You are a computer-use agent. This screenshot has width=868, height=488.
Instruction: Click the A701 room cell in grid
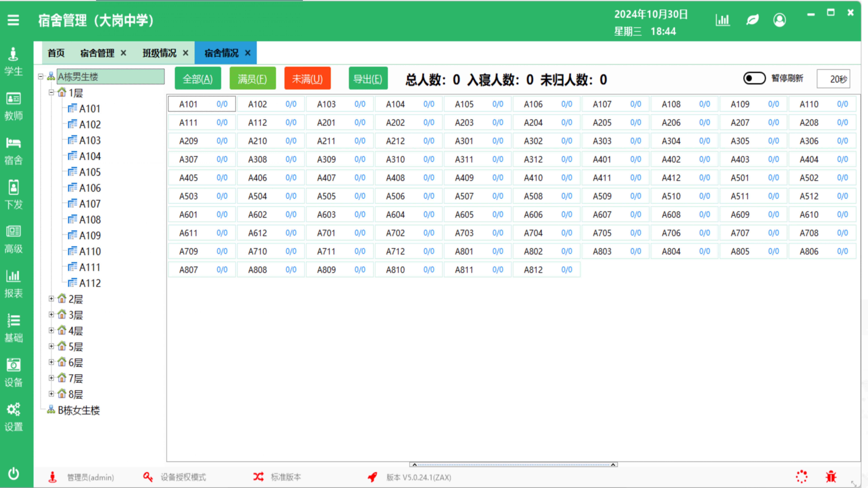click(x=340, y=233)
